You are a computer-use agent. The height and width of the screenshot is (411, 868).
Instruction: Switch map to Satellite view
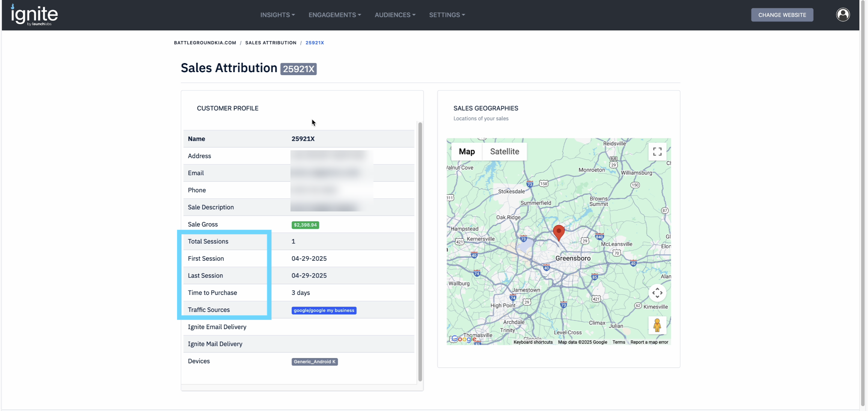point(504,151)
